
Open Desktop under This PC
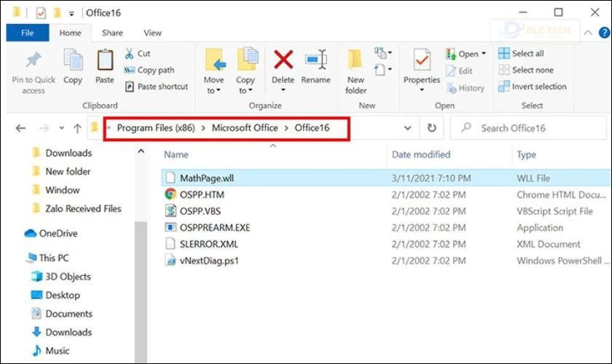pos(55,296)
